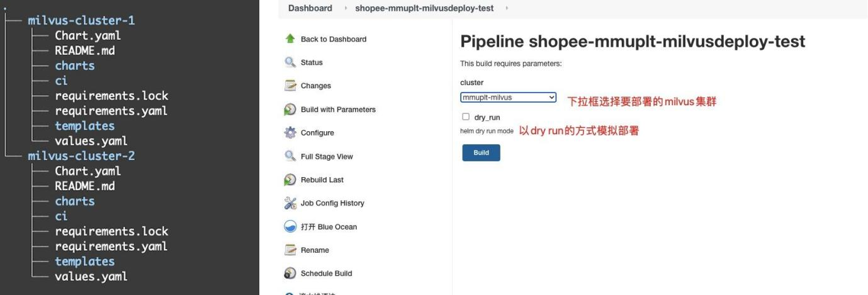Image resolution: width=868 pixels, height=295 pixels.
Task: Click the Full Stage View magnifier icon
Action: [290, 156]
